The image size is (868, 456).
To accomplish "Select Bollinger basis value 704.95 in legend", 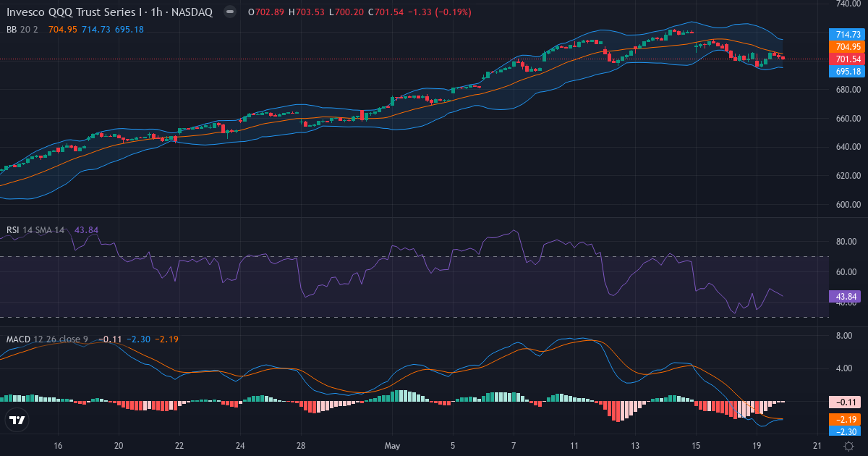I will click(62, 30).
